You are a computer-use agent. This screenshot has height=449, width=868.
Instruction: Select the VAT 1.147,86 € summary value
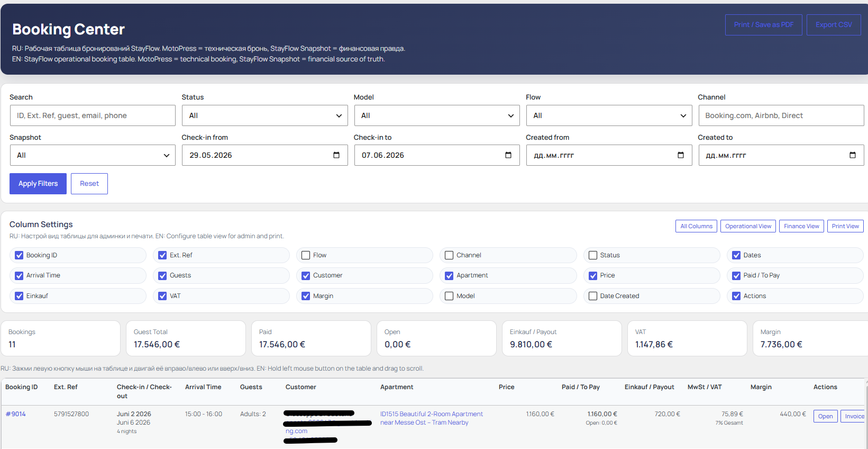tap(654, 344)
